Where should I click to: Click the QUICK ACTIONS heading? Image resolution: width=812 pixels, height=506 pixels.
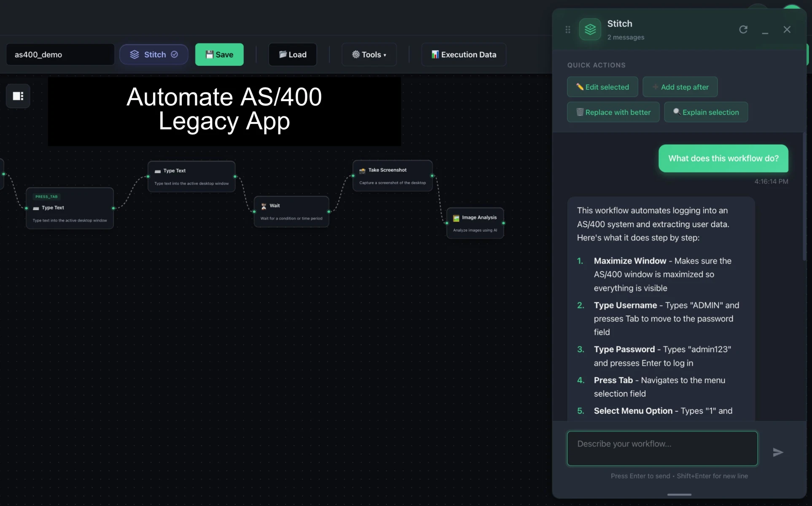click(596, 65)
